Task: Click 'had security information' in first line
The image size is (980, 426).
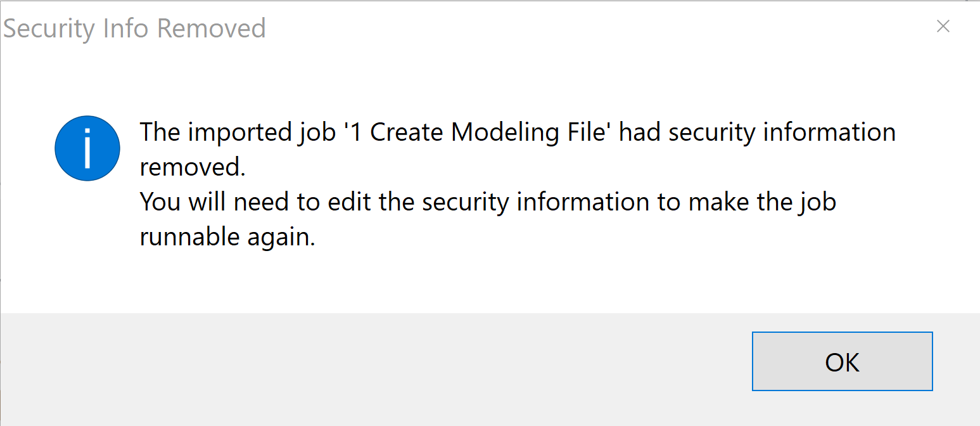Action: point(757,132)
